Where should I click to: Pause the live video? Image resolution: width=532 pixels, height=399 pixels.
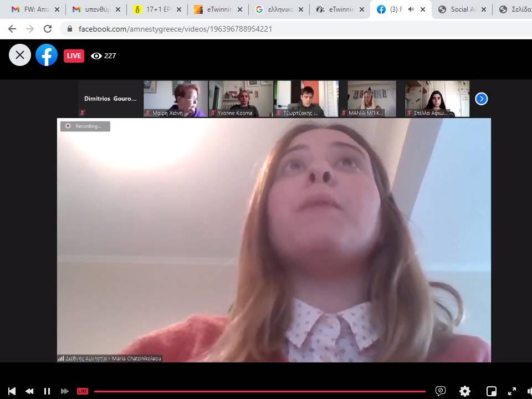pos(47,391)
